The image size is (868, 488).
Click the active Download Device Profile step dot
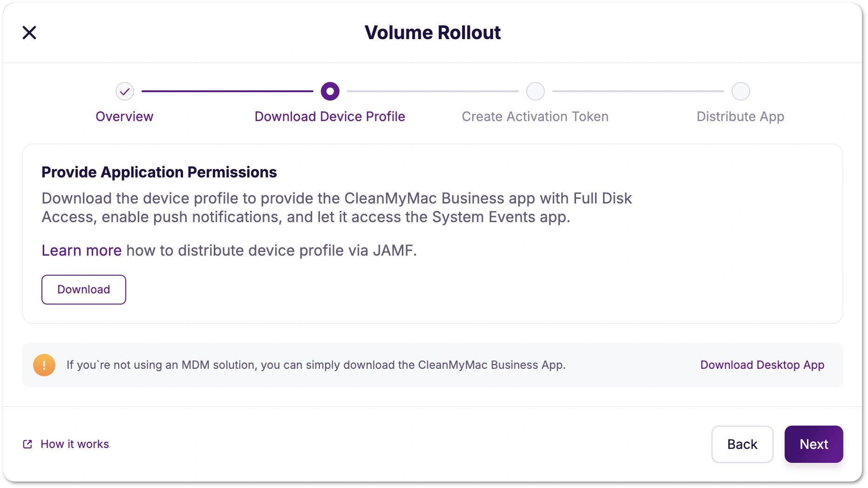coord(330,91)
